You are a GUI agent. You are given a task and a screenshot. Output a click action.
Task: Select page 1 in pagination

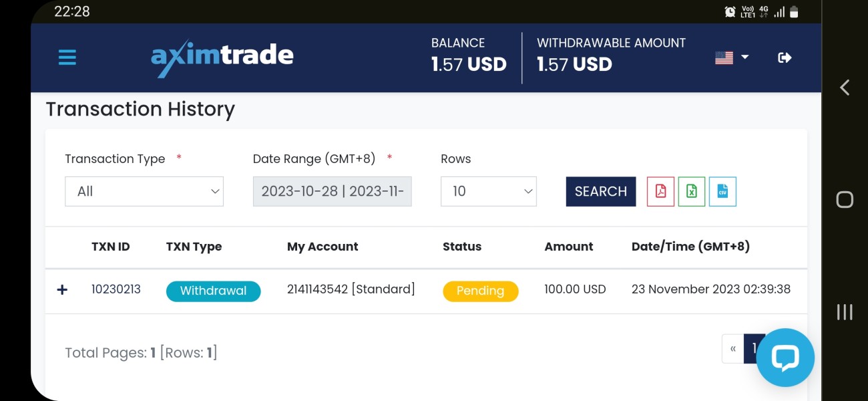pos(751,349)
